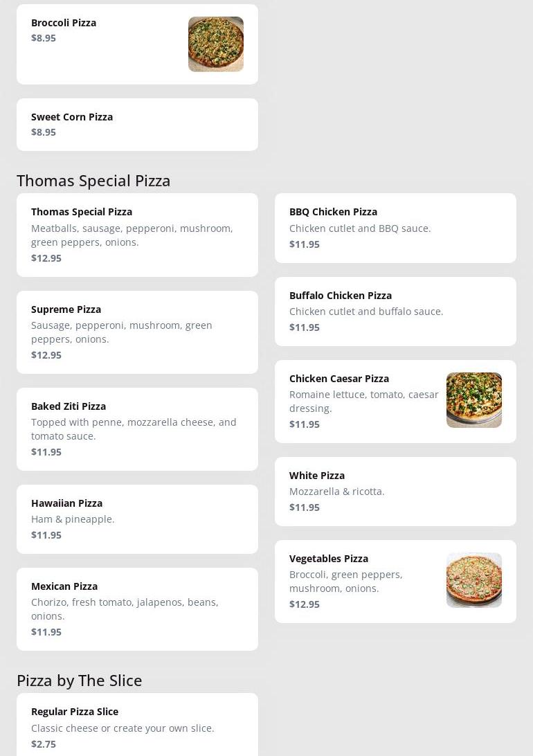Click the $2.75 Regular Pizza Slice price
The width and height of the screenshot is (533, 756).
click(x=44, y=744)
